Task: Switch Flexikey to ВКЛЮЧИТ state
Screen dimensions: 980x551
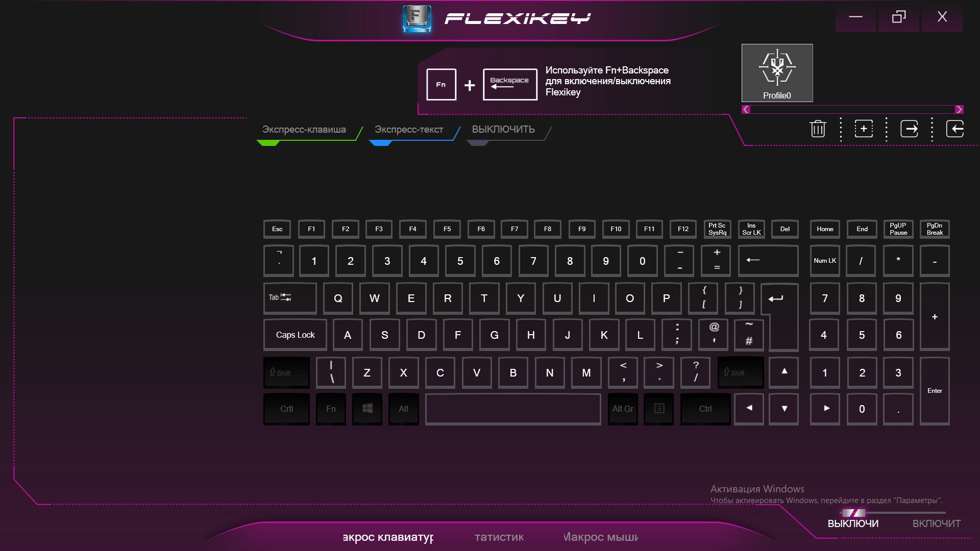Action: [936, 524]
